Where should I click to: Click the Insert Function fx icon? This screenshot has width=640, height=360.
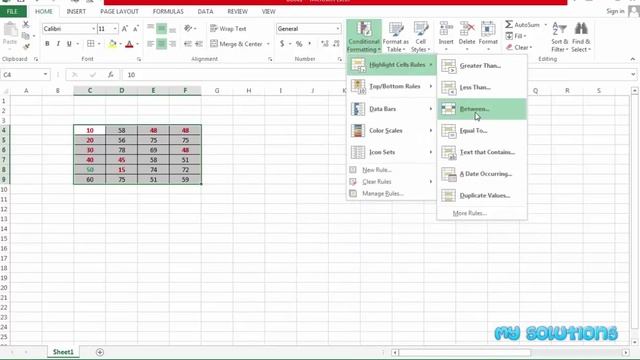[111, 75]
